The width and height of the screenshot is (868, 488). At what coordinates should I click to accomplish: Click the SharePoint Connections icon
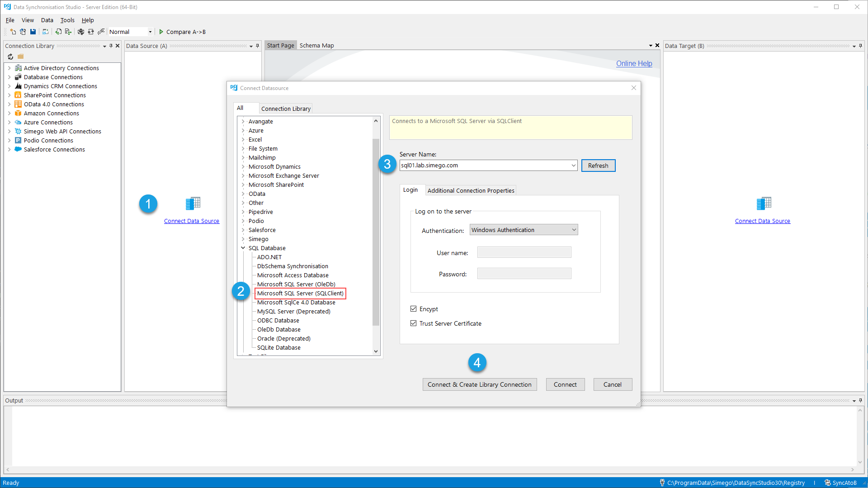point(18,95)
